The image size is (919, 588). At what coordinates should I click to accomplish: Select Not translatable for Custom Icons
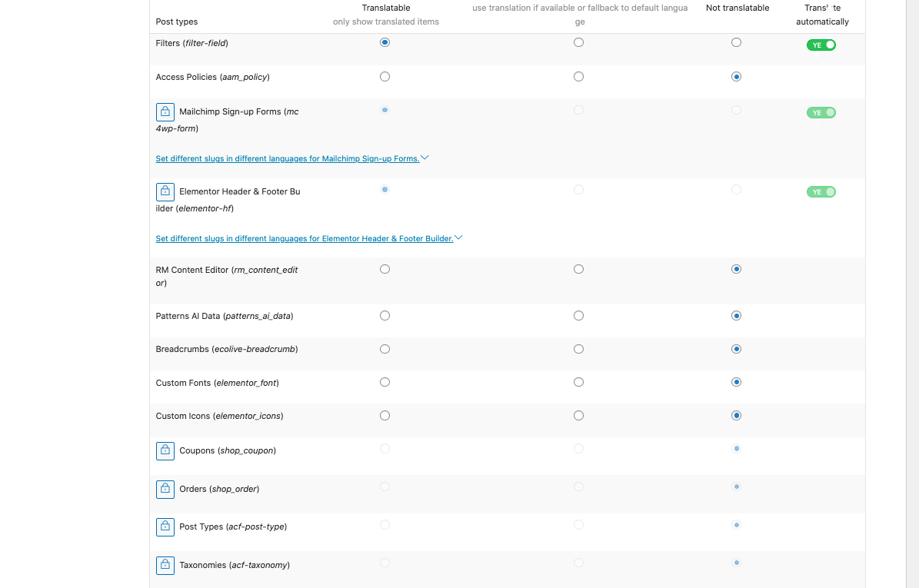736,416
